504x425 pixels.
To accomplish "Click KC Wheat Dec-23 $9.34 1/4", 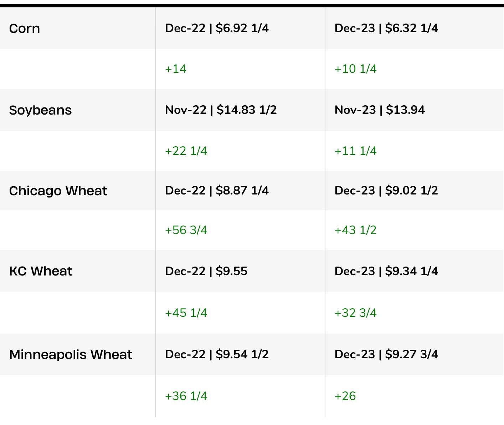I will coord(386,271).
